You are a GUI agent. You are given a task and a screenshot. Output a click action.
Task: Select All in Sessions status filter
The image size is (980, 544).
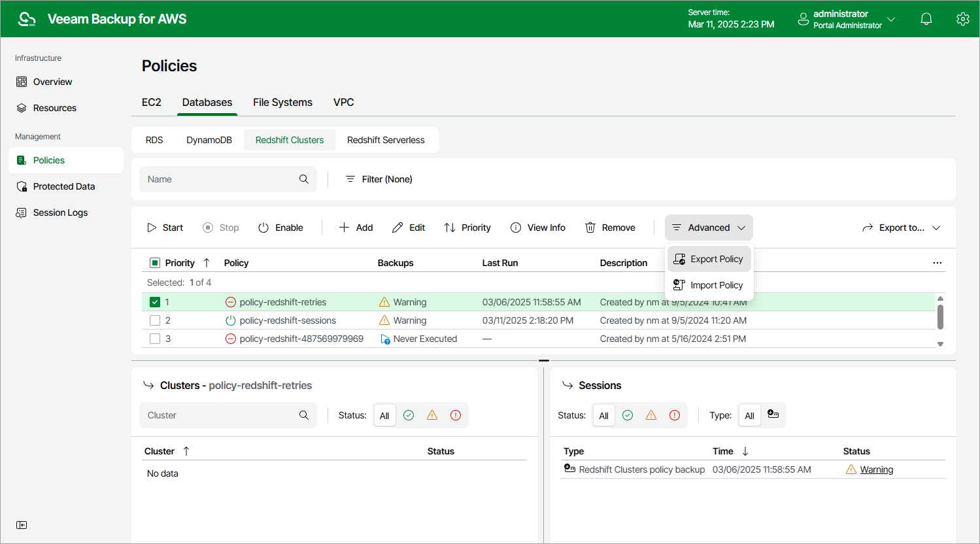tap(603, 415)
